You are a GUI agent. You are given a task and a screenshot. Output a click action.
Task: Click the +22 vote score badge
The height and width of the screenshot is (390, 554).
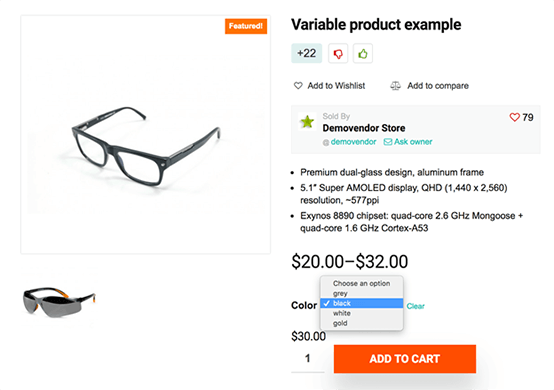pos(307,53)
